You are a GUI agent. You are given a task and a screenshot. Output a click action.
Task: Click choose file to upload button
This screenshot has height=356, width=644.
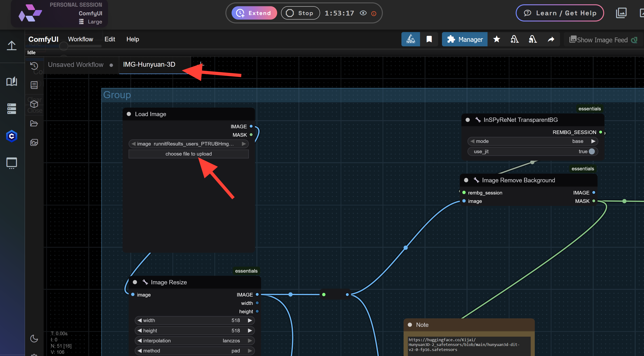[188, 154]
